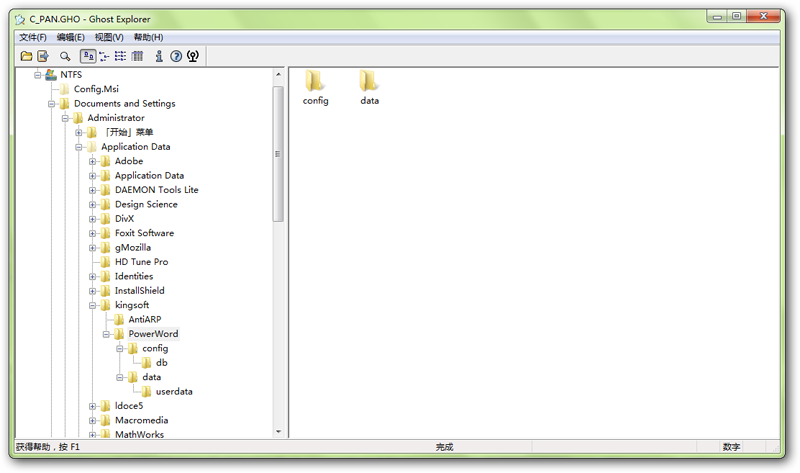800x473 pixels.
Task: Select the Details view toolbar button
Action: [x=137, y=56]
